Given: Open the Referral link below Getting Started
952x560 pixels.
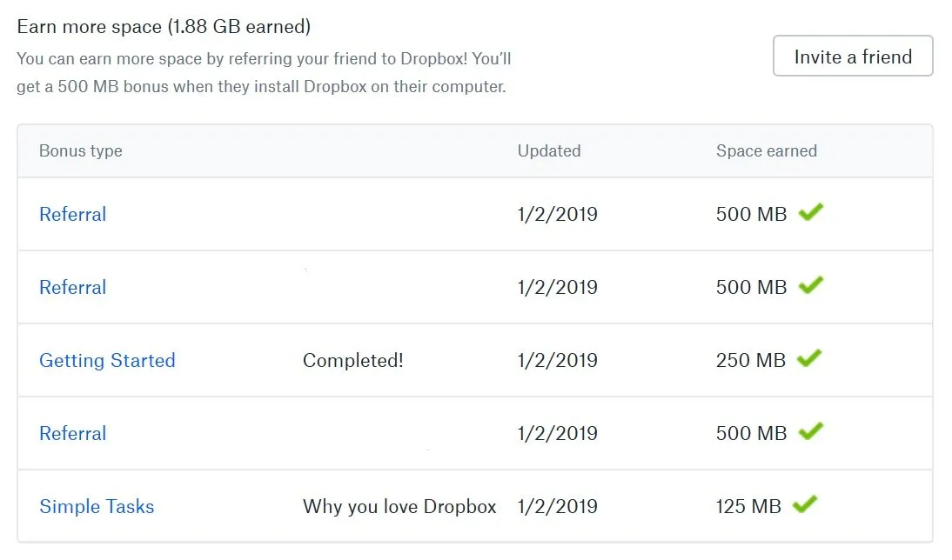Looking at the screenshot, I should click(x=73, y=433).
